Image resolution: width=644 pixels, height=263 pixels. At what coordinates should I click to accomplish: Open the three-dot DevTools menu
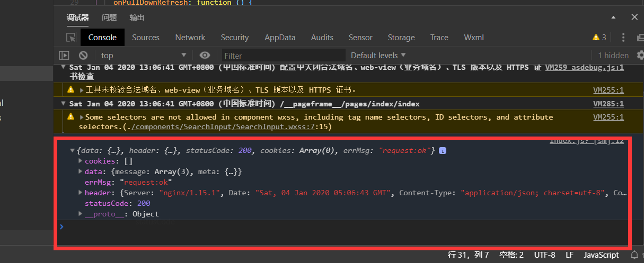pyautogui.click(x=623, y=38)
